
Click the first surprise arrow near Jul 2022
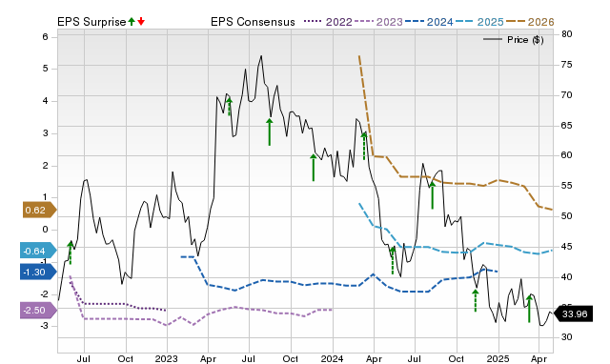(71, 253)
